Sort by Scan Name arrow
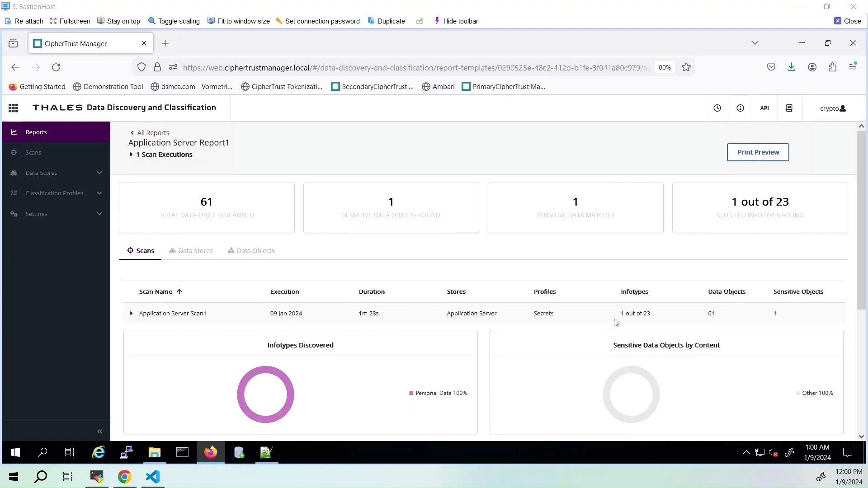Image resolution: width=868 pixels, height=488 pixels. pos(179,292)
